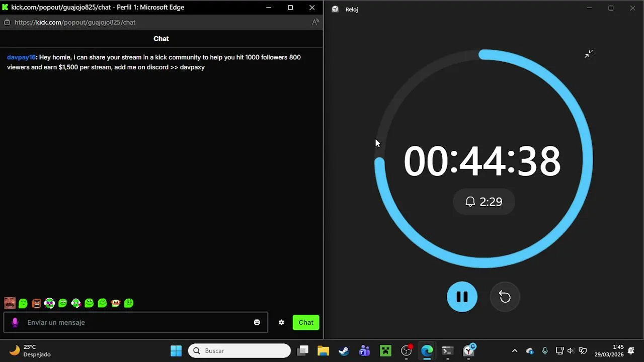
Task: Open Terminal from the taskbar
Action: point(448,350)
